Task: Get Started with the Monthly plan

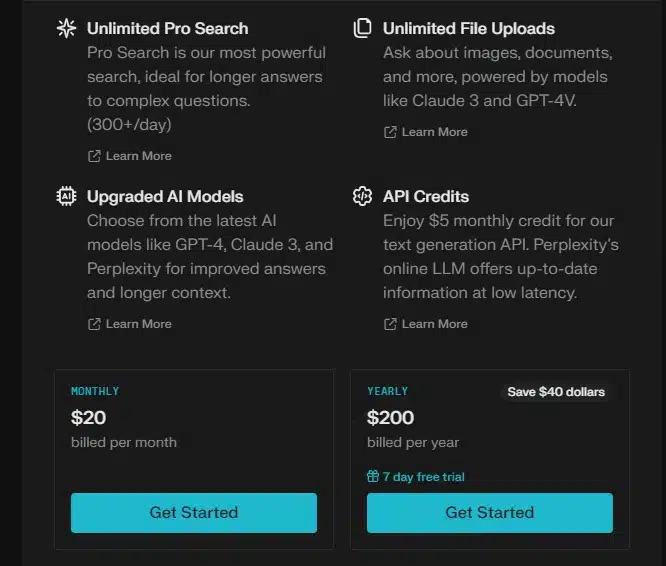Action: point(194,512)
